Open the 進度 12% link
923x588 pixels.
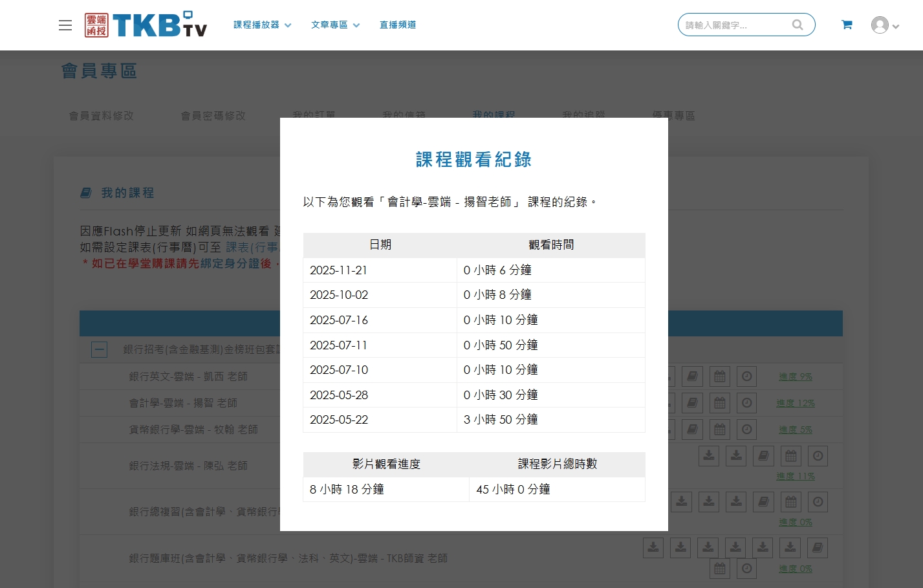(795, 403)
